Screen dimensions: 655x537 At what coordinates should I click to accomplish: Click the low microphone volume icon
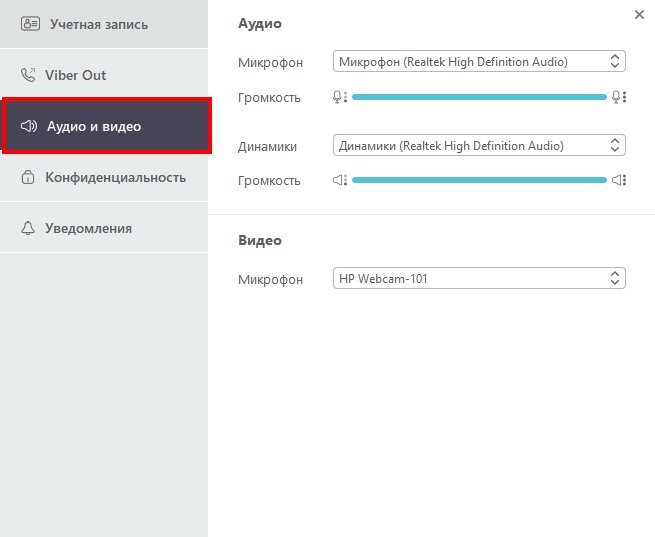tap(340, 97)
